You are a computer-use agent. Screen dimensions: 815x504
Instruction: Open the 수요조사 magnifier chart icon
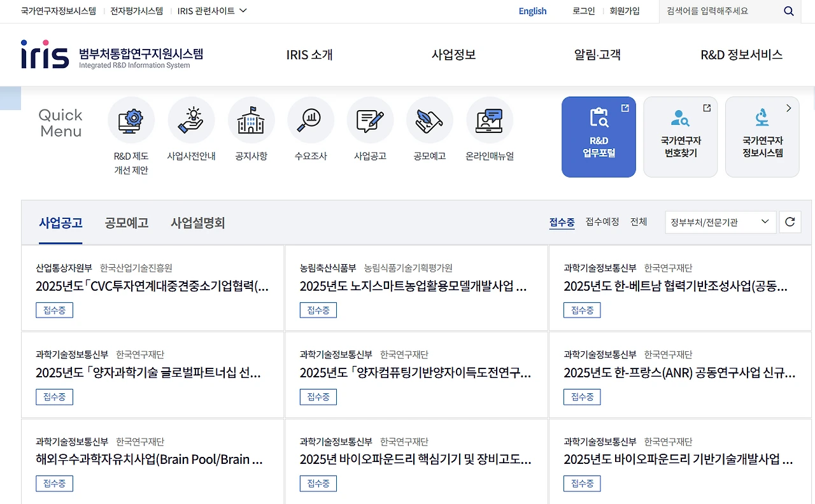311,120
